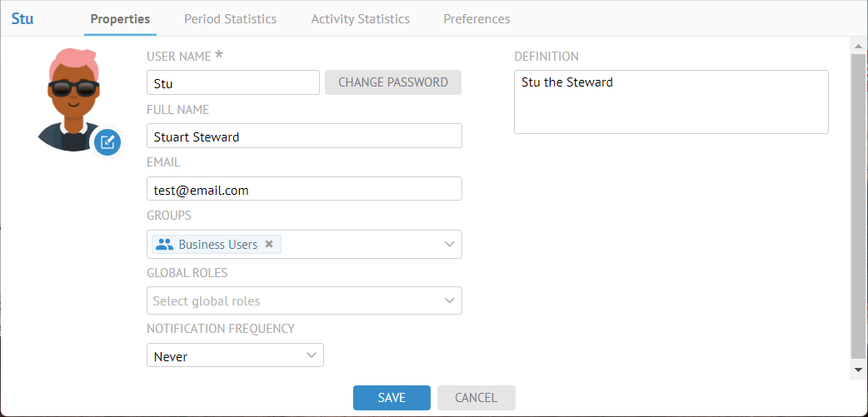Cancel the user edit dialog

(x=476, y=398)
